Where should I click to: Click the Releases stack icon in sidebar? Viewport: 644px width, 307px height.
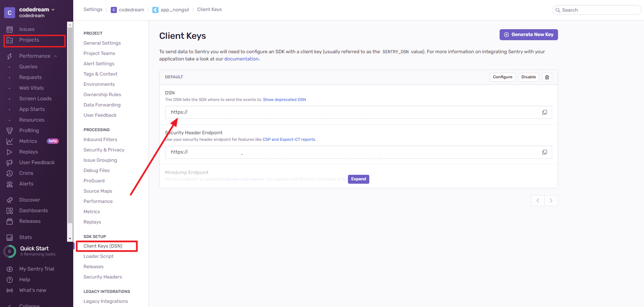10,221
